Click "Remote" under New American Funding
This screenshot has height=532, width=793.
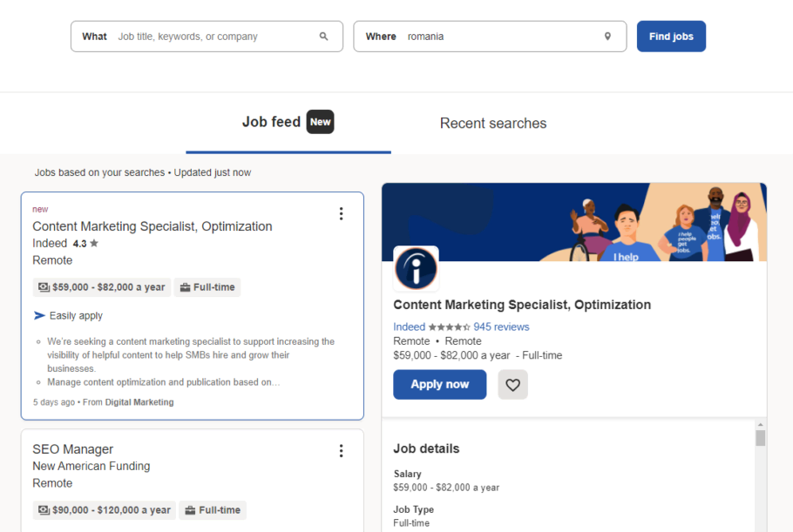click(x=52, y=483)
